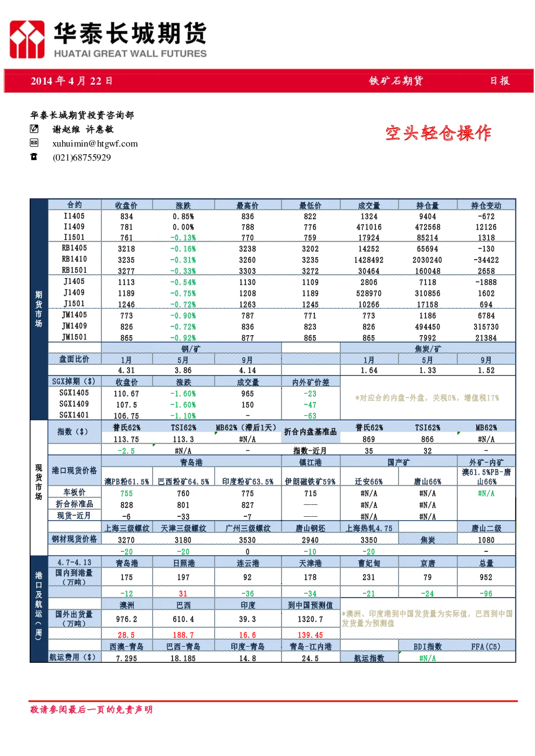The height and width of the screenshot is (756, 535).
Task: Click 华泰长城期货投资咨询部 heading
Action: click(x=82, y=115)
